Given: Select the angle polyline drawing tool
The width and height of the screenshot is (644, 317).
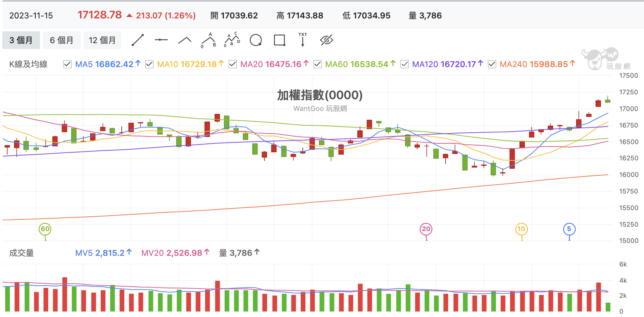Looking at the screenshot, I should (x=185, y=40).
